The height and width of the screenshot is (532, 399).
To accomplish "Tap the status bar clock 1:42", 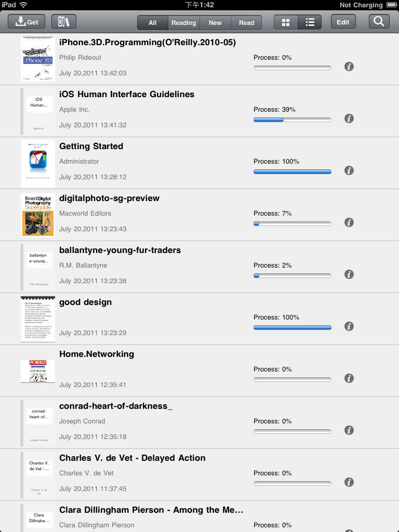I will click(199, 5).
